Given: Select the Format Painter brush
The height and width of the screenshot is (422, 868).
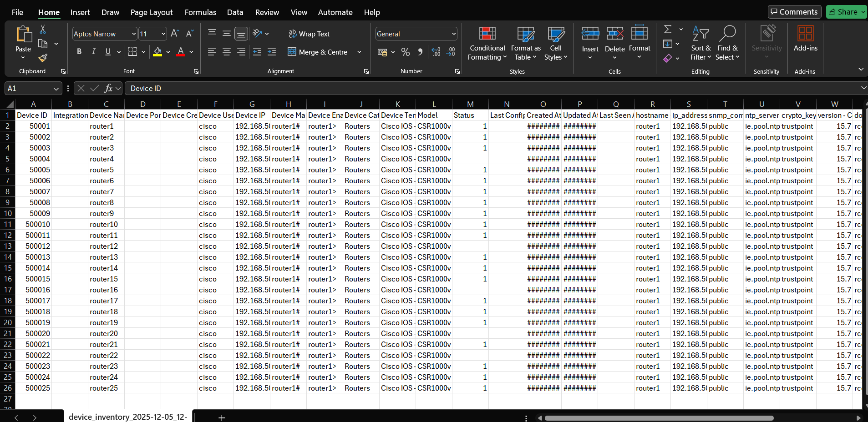Looking at the screenshot, I should coord(43,58).
